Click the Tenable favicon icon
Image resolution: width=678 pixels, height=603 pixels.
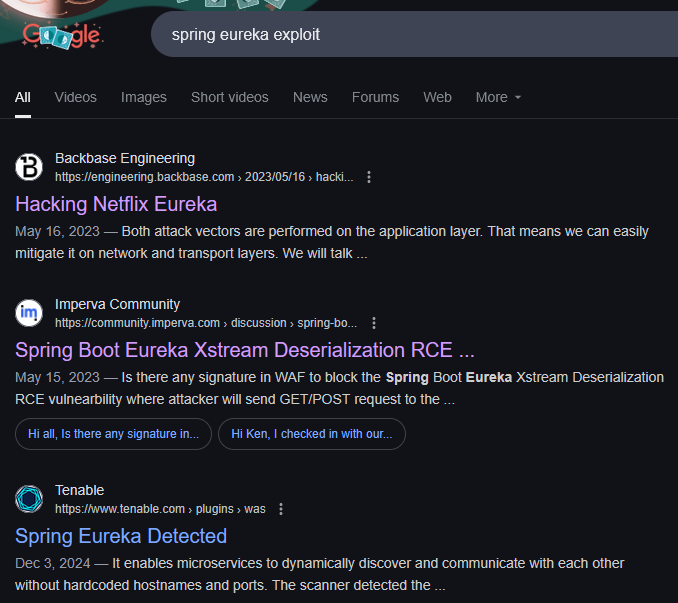(x=30, y=499)
